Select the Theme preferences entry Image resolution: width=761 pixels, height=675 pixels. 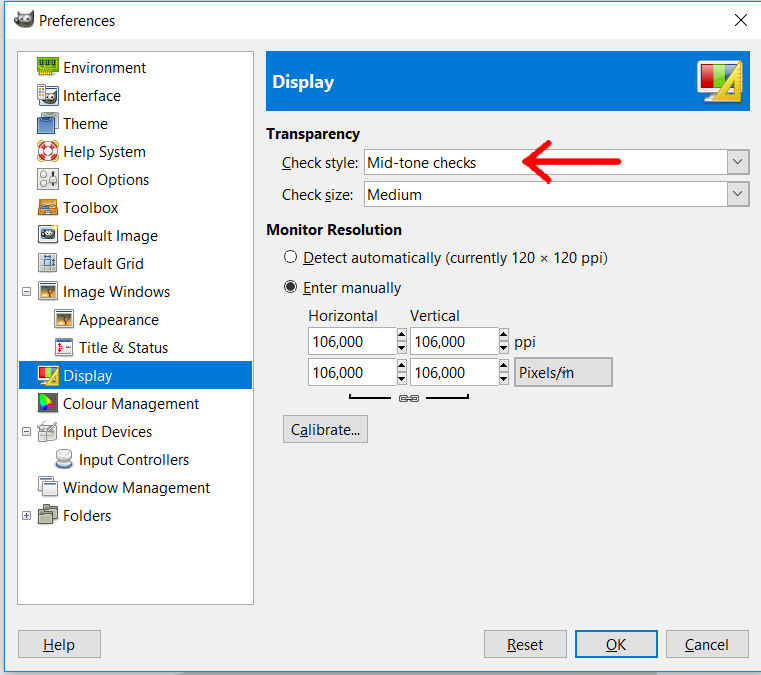coord(85,124)
